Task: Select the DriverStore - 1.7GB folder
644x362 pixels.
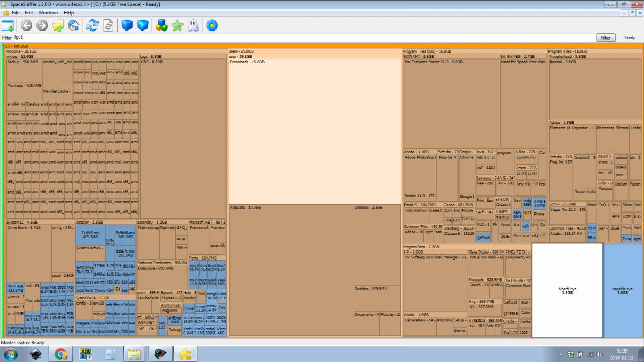Action: pyautogui.click(x=28, y=253)
